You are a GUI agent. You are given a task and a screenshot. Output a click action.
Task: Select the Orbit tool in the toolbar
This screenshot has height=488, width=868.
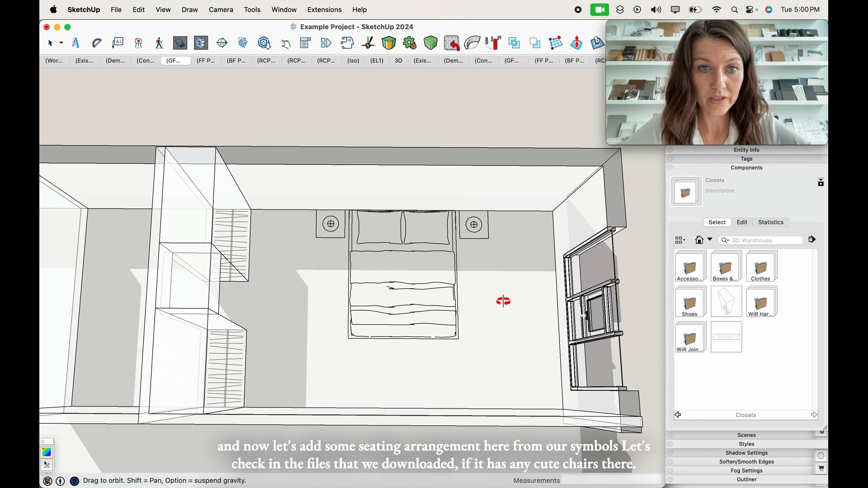tap(222, 43)
